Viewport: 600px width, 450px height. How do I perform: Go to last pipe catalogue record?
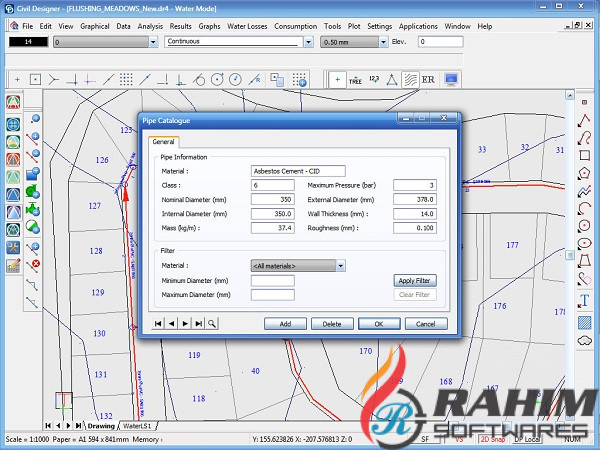point(199,323)
